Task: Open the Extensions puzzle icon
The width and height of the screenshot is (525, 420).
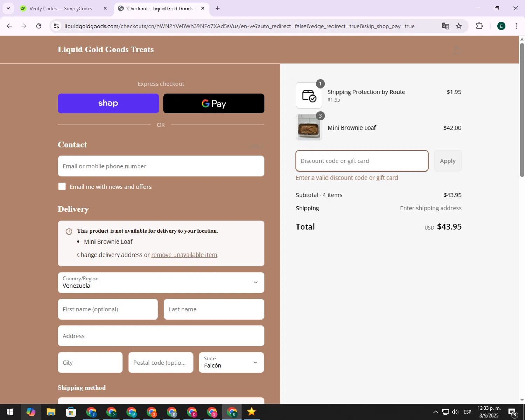Action: coord(479,26)
